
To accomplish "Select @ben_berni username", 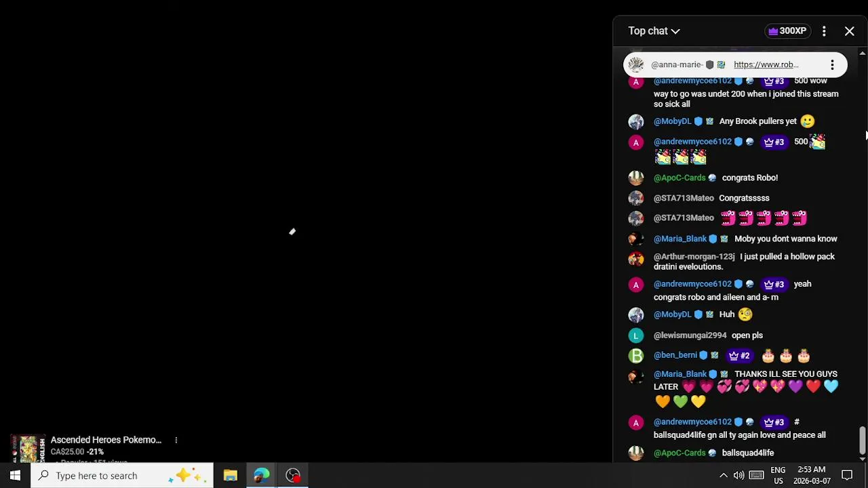I will tap(675, 355).
